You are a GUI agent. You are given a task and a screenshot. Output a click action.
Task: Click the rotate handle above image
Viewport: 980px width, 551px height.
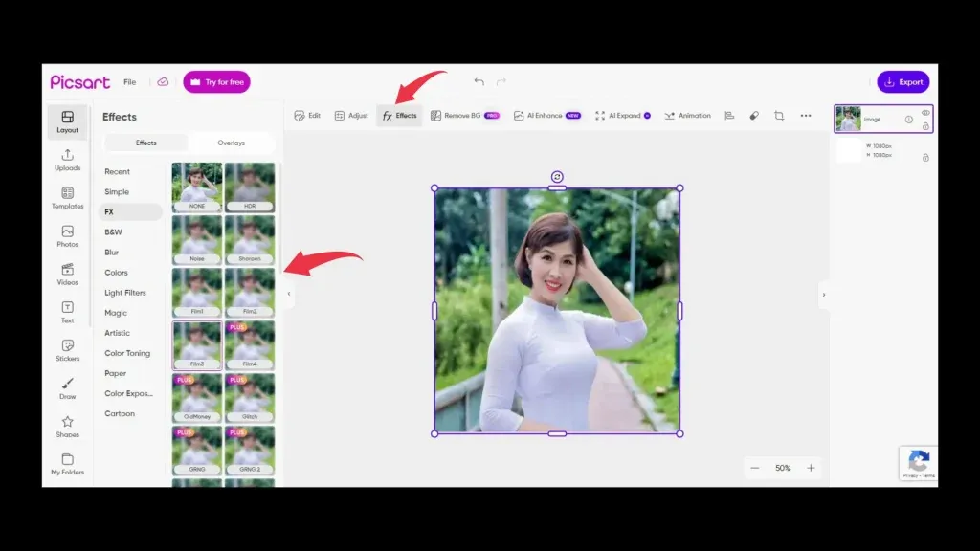(x=557, y=177)
